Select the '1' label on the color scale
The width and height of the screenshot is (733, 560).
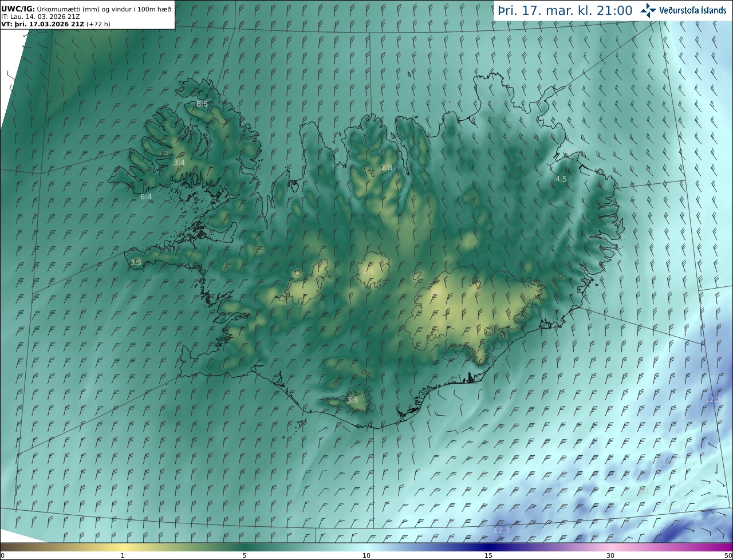[123, 556]
